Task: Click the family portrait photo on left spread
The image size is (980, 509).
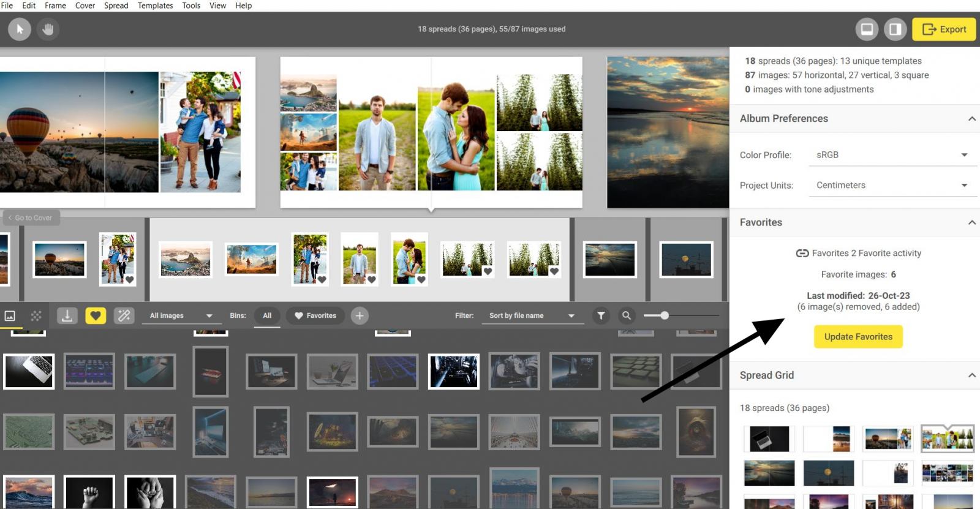Action: pos(200,132)
